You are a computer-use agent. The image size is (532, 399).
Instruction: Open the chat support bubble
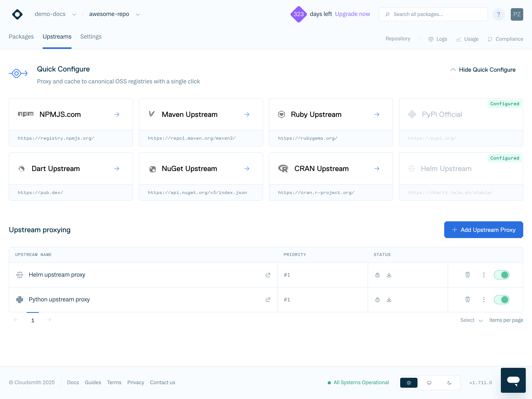point(513,380)
